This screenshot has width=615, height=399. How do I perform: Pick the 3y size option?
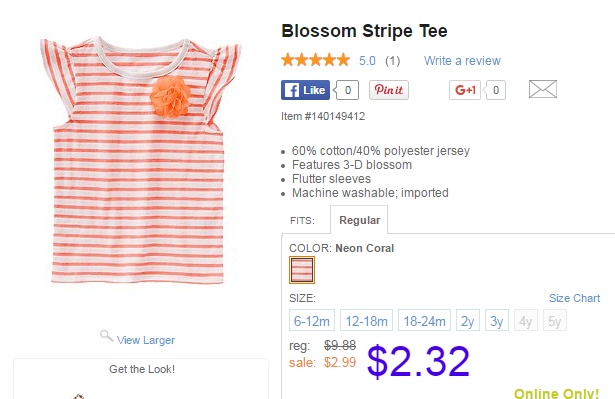(497, 320)
